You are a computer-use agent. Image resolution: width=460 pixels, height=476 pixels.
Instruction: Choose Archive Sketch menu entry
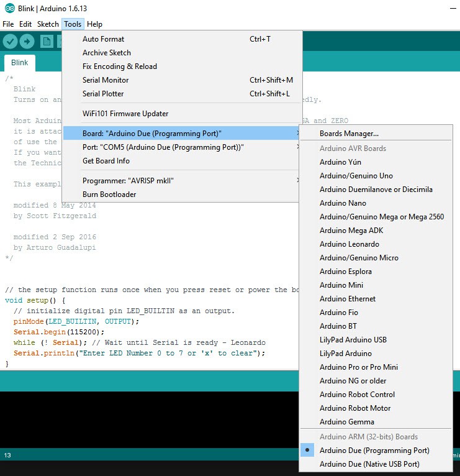coord(181,53)
